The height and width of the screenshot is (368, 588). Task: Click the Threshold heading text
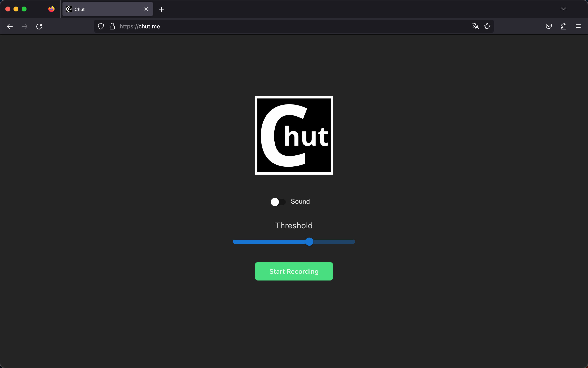click(294, 226)
